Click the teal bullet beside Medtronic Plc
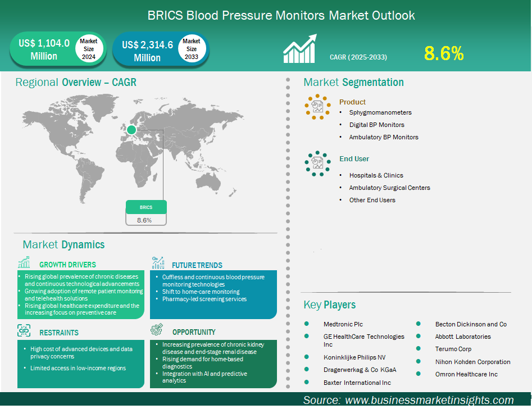 307,324
